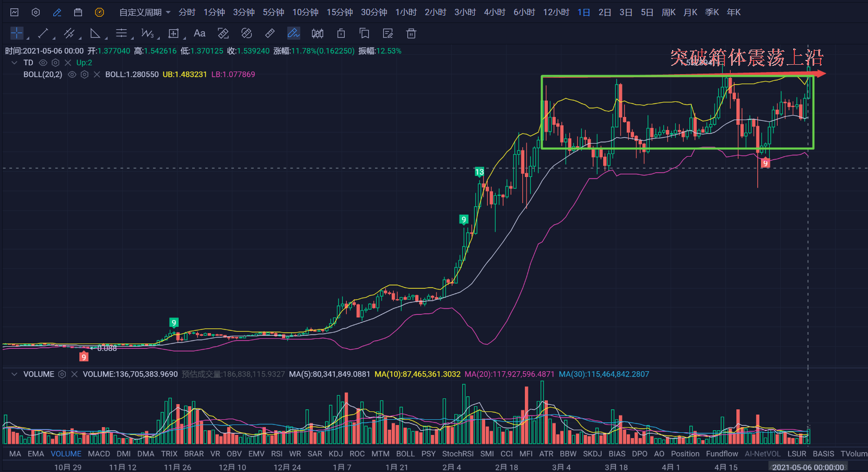
Task: Select the MACD indicator
Action: tap(99, 454)
